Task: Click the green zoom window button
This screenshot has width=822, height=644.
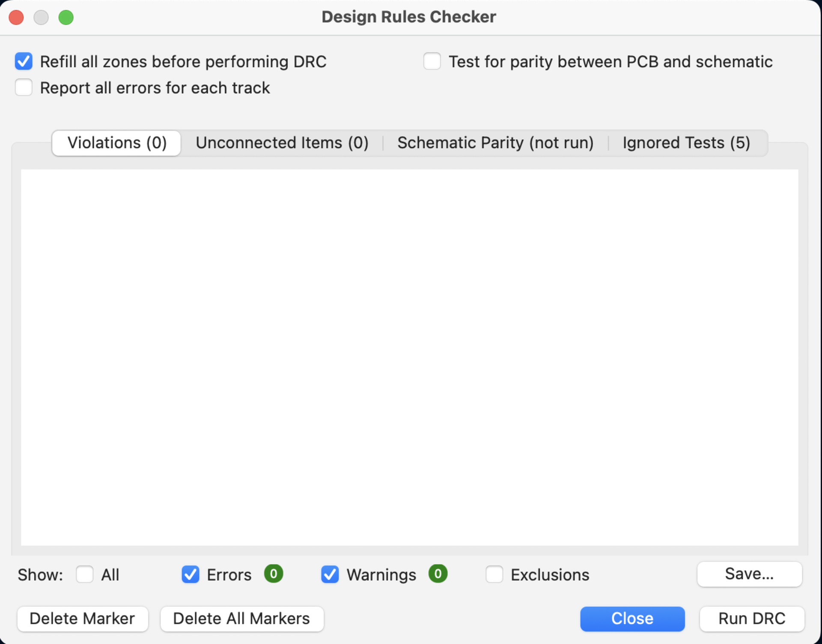Action: [x=66, y=18]
